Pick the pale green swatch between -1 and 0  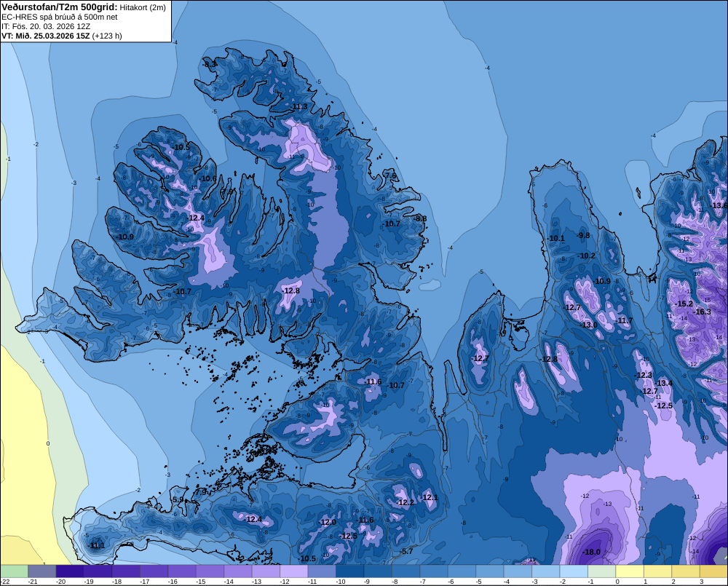pos(602,571)
